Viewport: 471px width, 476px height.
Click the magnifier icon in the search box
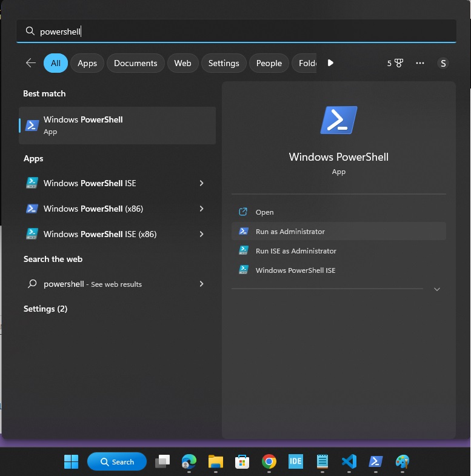tap(30, 31)
